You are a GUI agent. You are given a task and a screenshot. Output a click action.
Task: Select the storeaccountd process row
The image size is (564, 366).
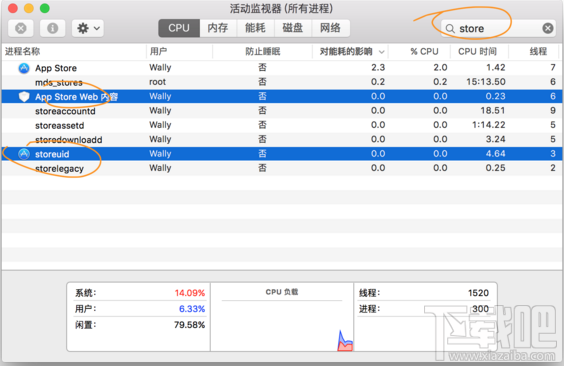[282, 111]
